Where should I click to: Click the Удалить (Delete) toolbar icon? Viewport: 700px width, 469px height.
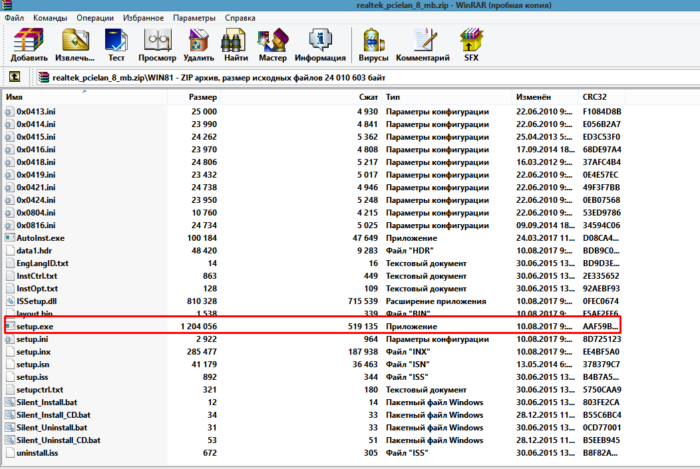199,45
